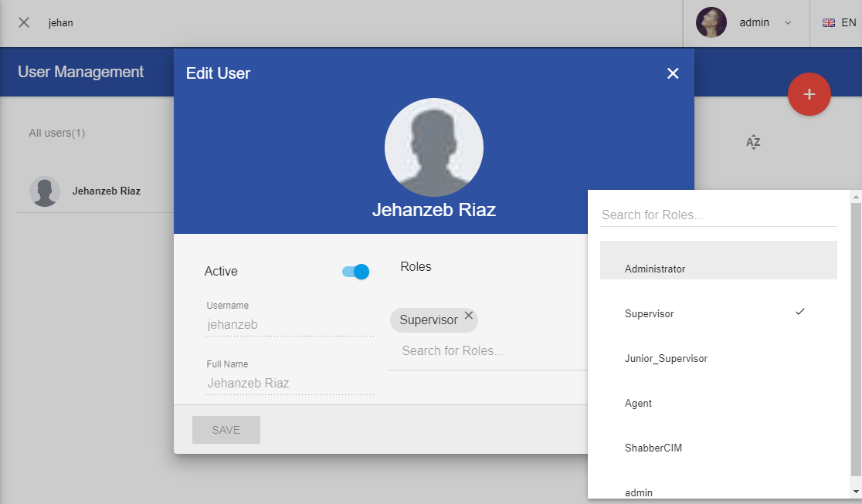This screenshot has width=862, height=504.
Task: Click the large profile picture in dialog
Action: pyautogui.click(x=433, y=147)
